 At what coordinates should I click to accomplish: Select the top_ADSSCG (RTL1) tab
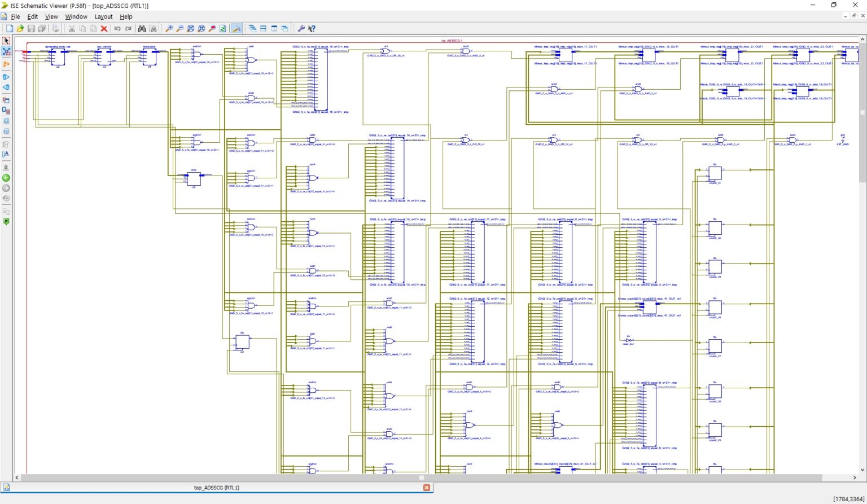pyautogui.click(x=217, y=488)
